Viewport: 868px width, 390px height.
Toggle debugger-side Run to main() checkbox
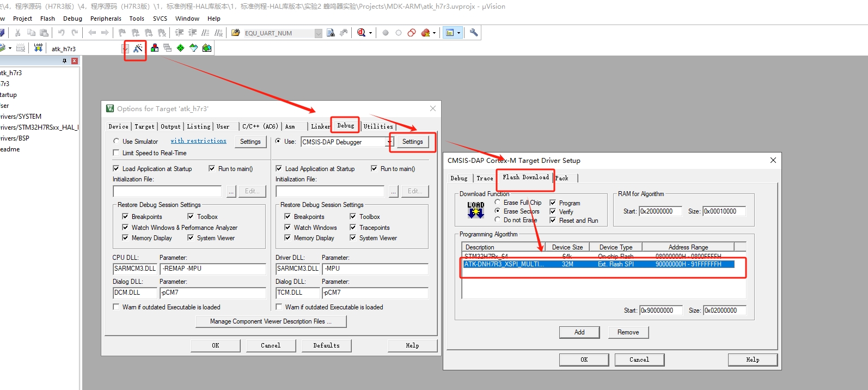(x=374, y=169)
